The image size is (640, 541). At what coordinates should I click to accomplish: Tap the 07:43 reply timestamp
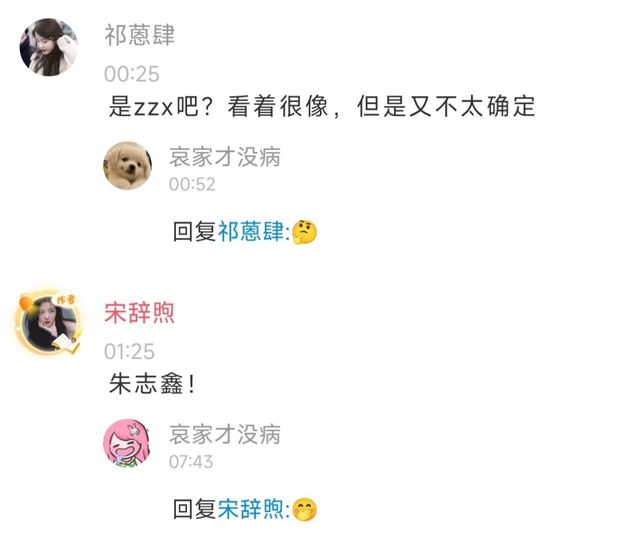(191, 462)
